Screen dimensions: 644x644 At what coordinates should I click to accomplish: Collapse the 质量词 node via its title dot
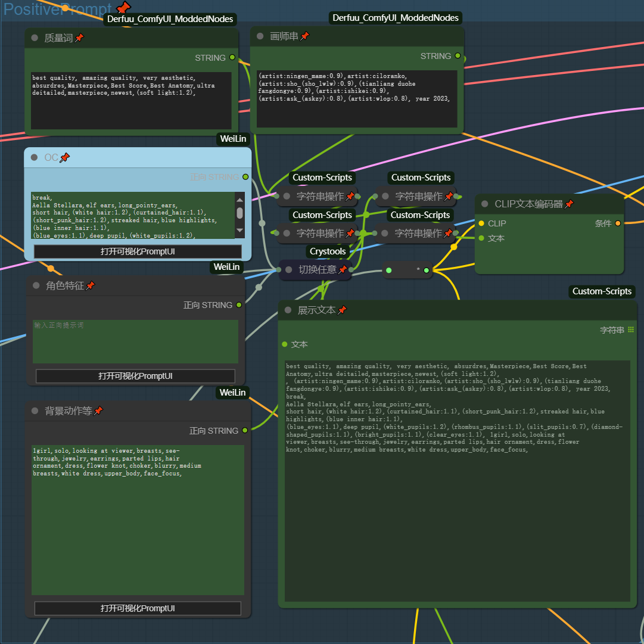(35, 38)
